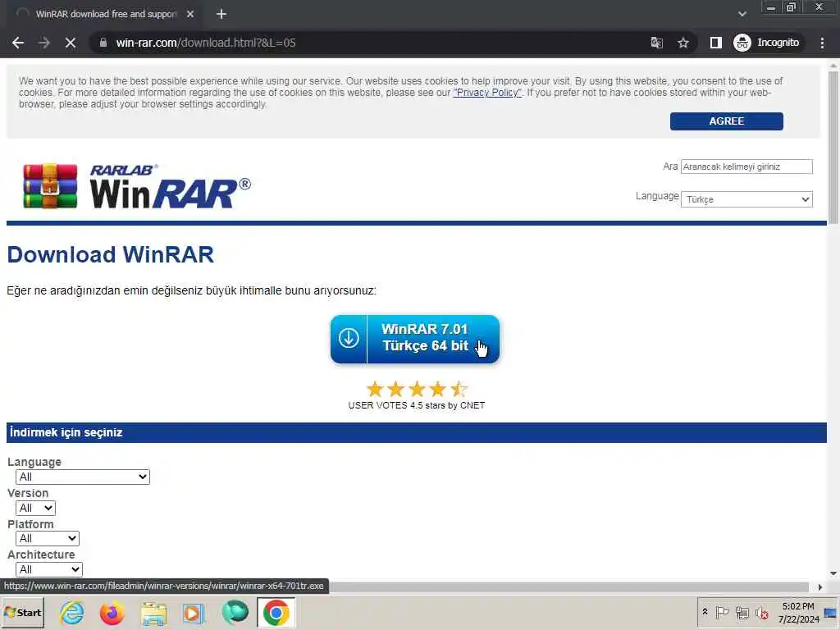The width and height of the screenshot is (840, 630).
Task: Bookmark this page with the star
Action: point(683,43)
